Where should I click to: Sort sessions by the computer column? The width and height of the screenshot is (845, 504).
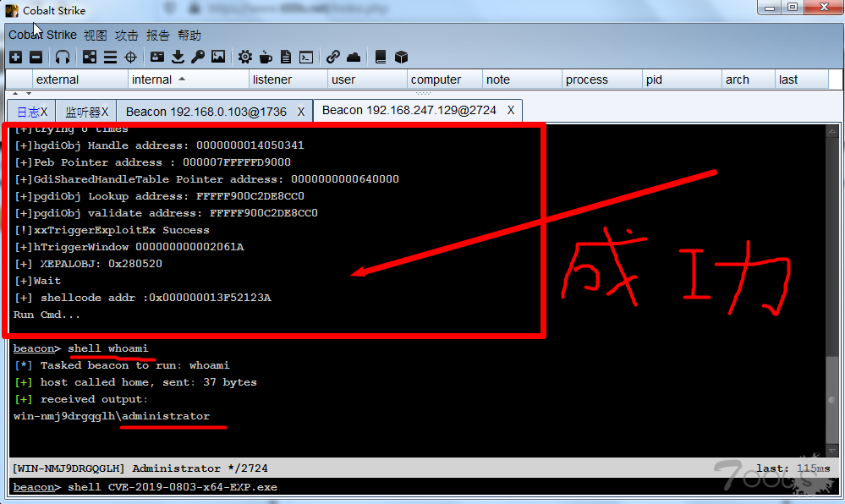click(x=445, y=79)
